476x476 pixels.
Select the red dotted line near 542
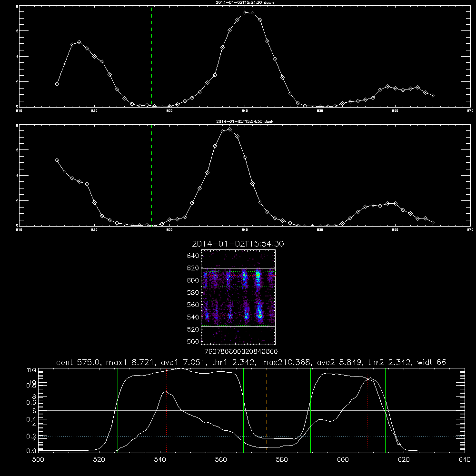(x=166, y=410)
